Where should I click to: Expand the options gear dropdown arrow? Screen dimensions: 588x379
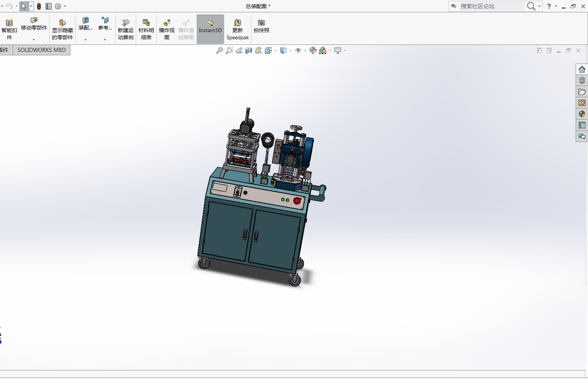(65, 6)
